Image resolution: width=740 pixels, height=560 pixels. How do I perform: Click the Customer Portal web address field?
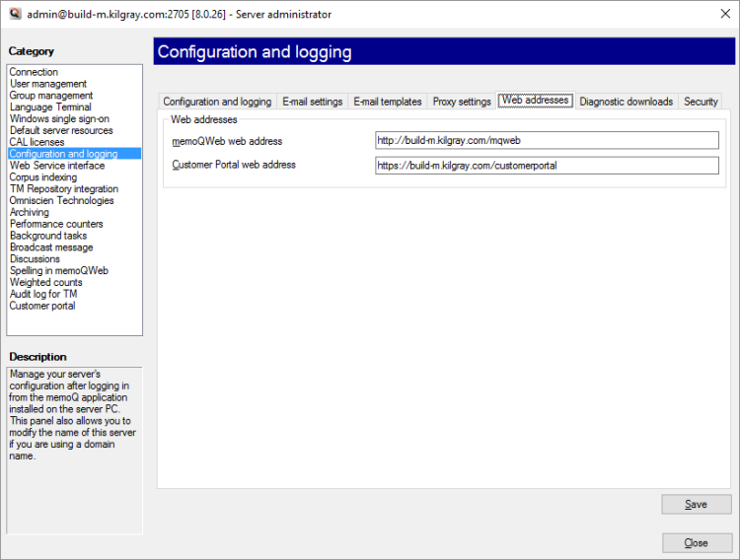(547, 166)
